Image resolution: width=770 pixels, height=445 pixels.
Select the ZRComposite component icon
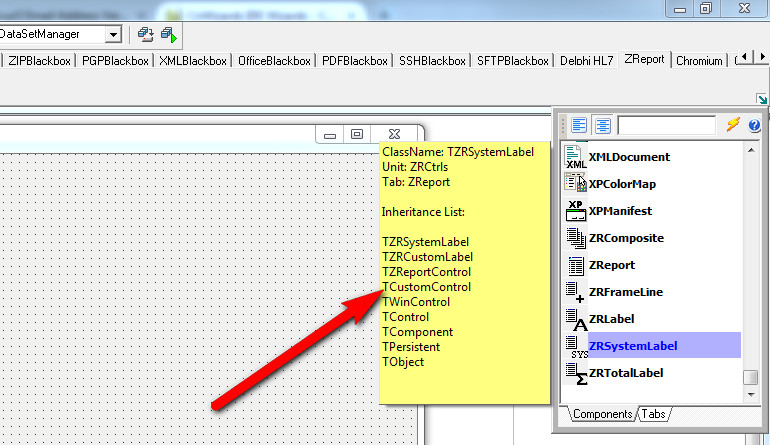coord(575,238)
